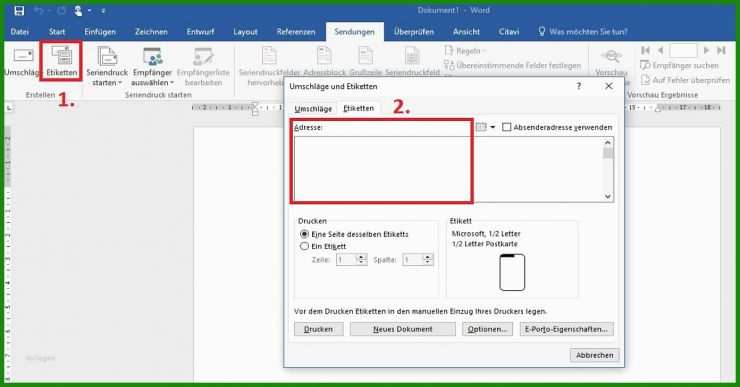Check Absenderadresse verwenden
Image resolution: width=740 pixels, height=387 pixels.
click(x=507, y=127)
